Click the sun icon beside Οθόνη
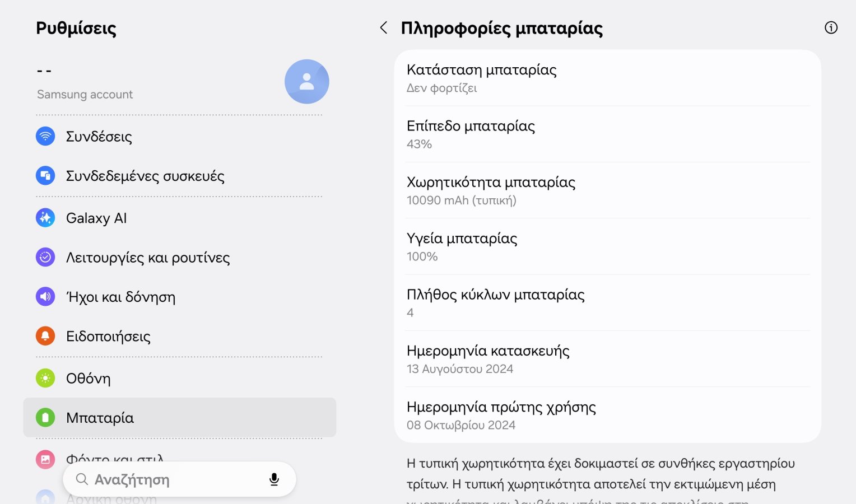The height and width of the screenshot is (504, 856). [x=45, y=378]
